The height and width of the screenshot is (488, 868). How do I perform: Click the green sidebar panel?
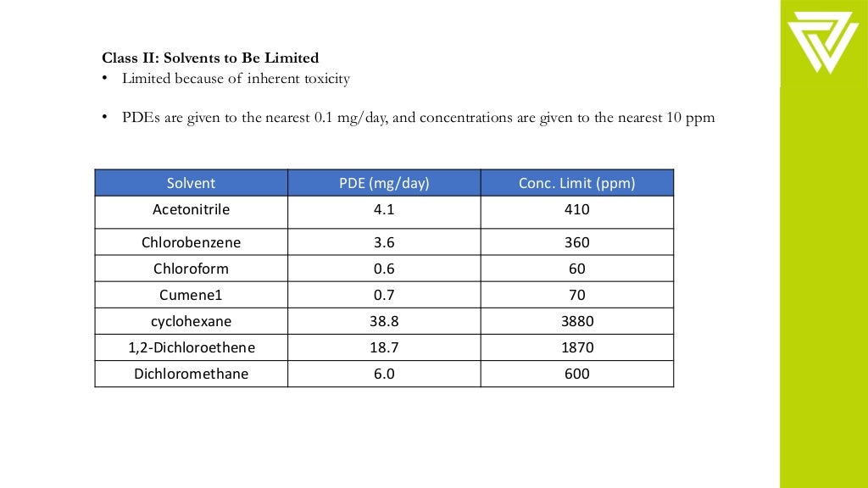click(x=824, y=277)
